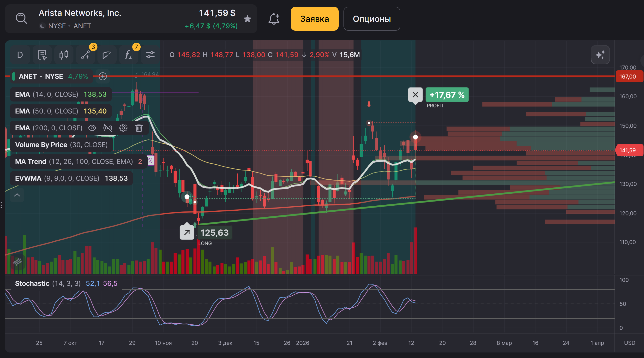Add Arista Networks to favorites star
Viewport: 644px width, 358px height.
(247, 19)
